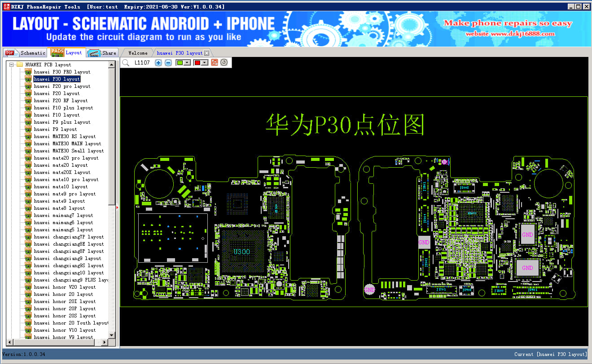Click the L1107 search field

tap(142, 63)
